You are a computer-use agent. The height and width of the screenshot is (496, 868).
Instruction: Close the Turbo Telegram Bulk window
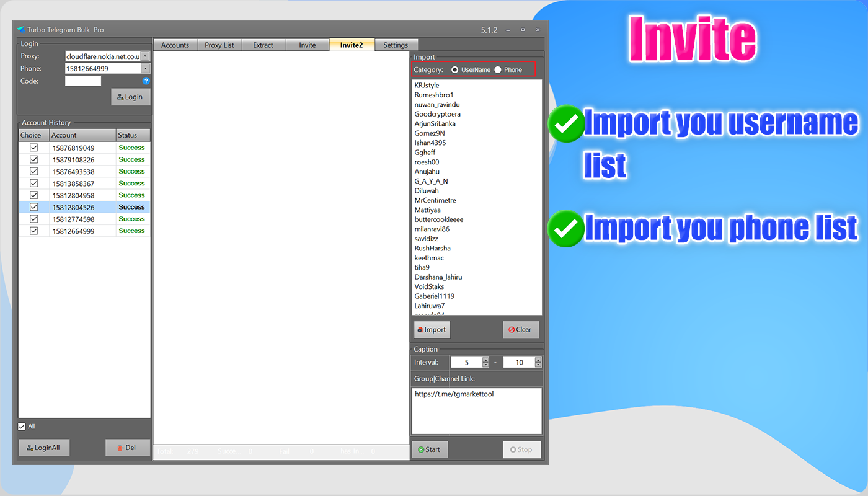(x=538, y=30)
